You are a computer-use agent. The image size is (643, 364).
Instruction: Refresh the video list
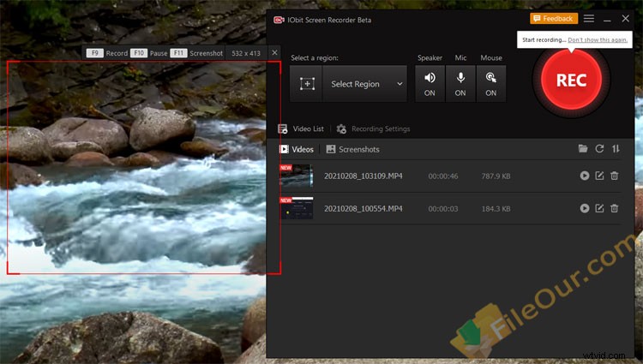(599, 149)
